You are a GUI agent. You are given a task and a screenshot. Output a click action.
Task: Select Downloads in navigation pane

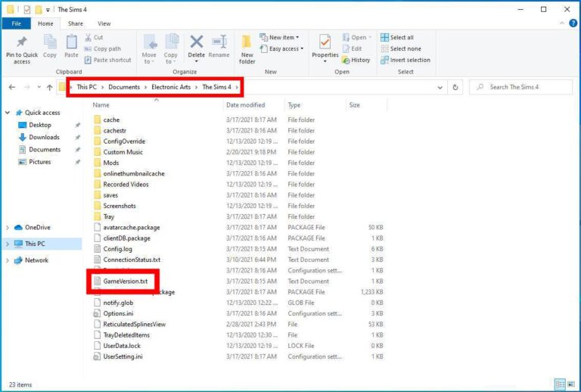click(x=44, y=137)
